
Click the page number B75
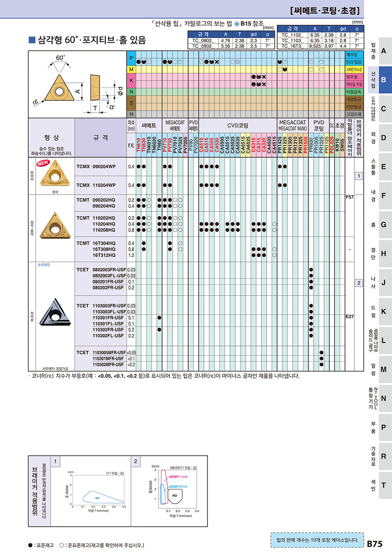click(x=375, y=544)
